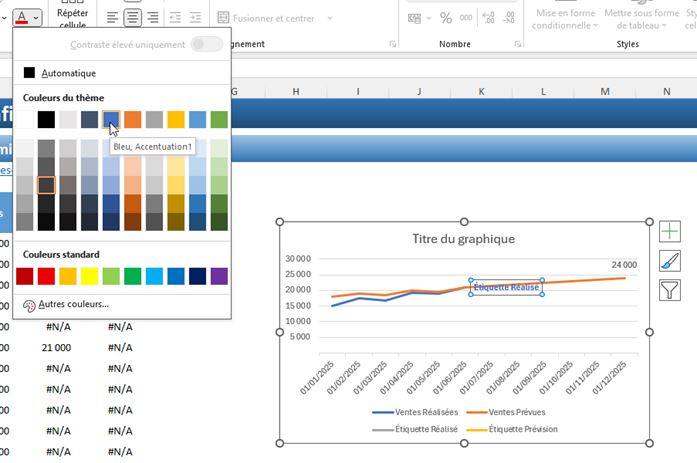Click the thousands separator 000 icon
The width and height of the screenshot is (697, 463).
[x=466, y=18]
